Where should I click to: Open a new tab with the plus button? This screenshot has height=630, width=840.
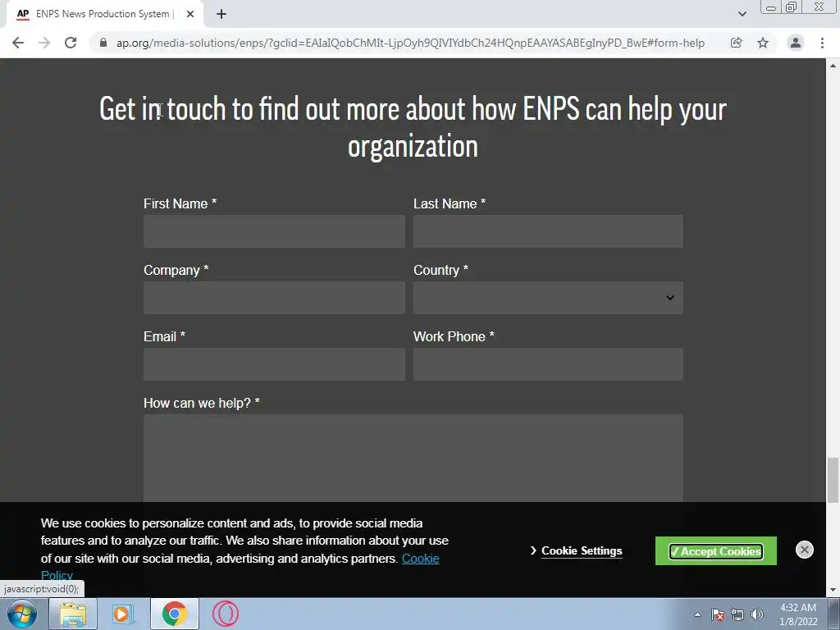(x=221, y=15)
